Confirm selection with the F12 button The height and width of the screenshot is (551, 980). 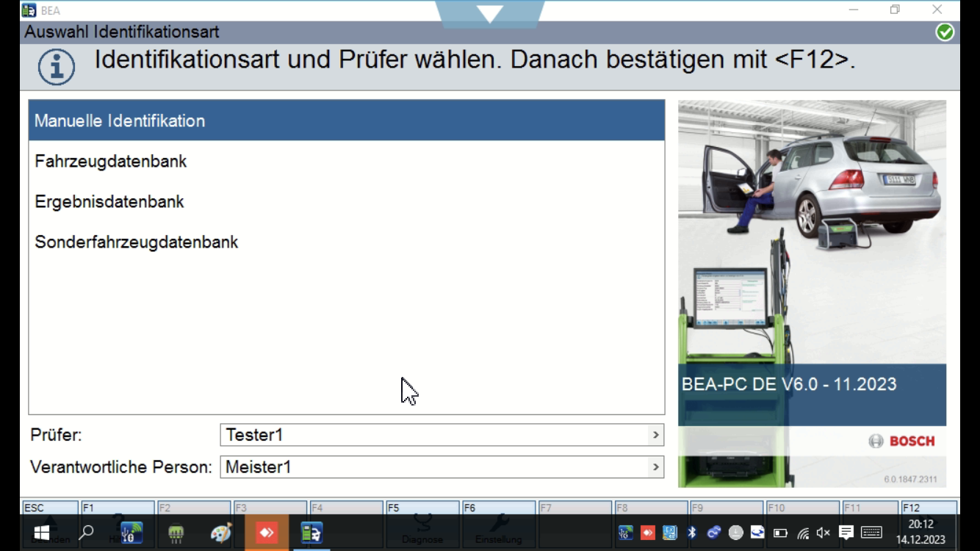point(929,508)
